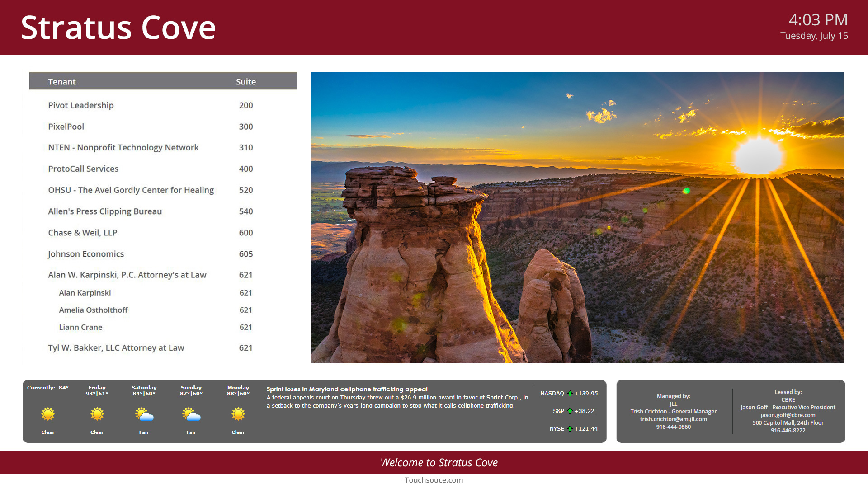Email trish.crichton@am.jll.com

(673, 419)
